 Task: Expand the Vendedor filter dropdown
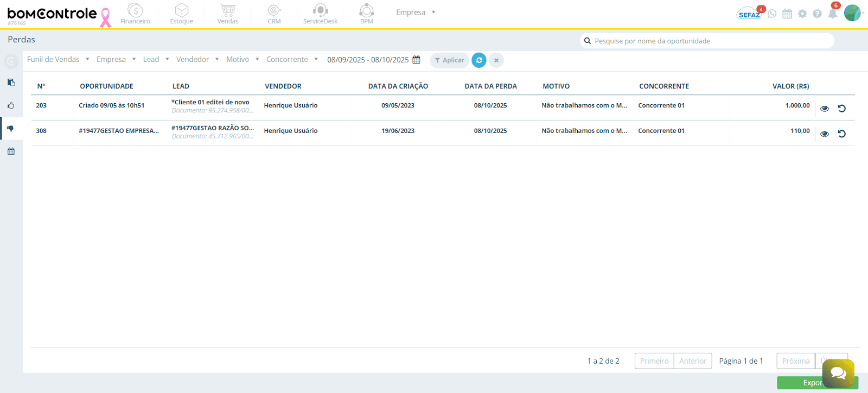tap(197, 60)
